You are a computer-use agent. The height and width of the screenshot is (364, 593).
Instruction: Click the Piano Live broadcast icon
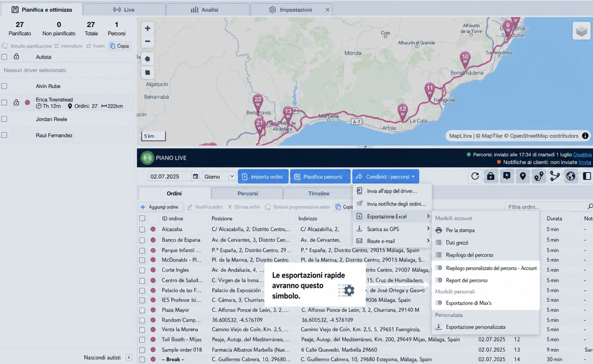pos(147,158)
